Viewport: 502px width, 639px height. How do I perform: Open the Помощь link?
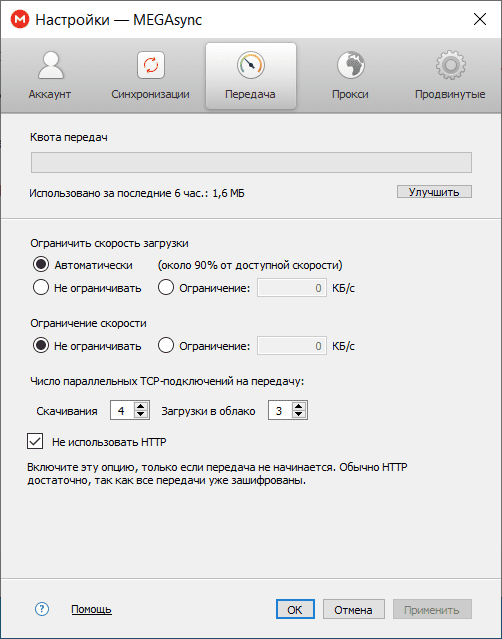[91, 609]
